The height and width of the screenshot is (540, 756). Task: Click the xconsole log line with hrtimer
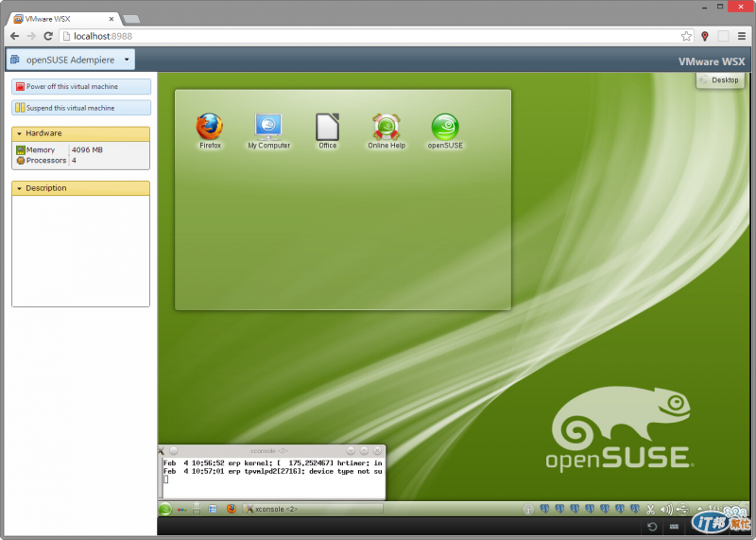273,463
